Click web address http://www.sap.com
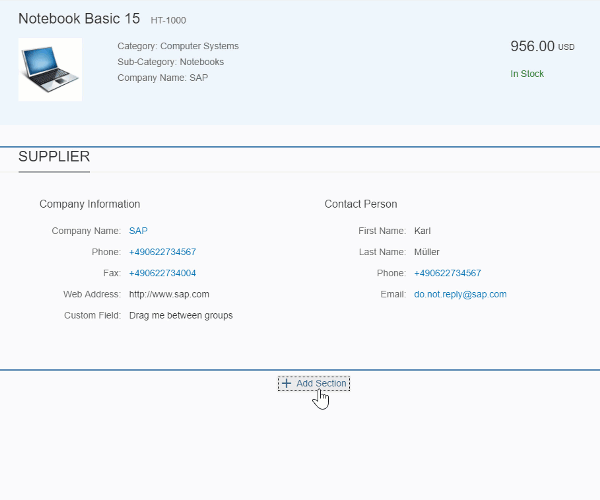This screenshot has height=500, width=600. coord(169,294)
